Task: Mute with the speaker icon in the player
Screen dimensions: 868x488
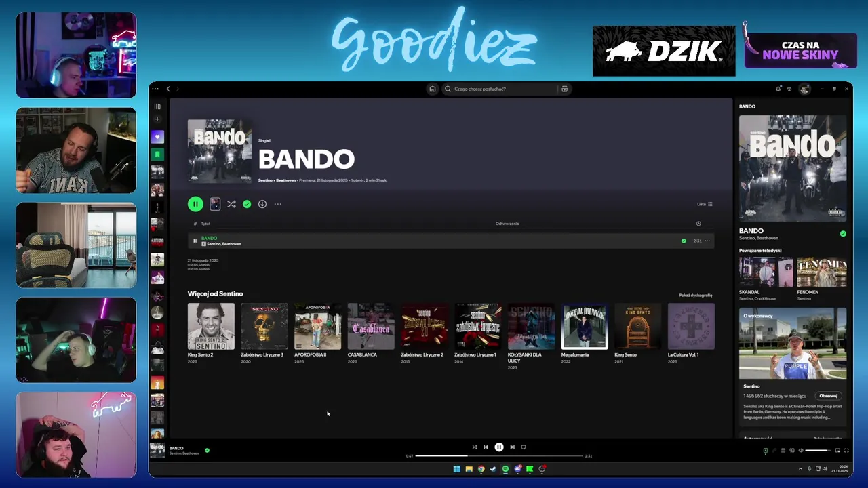Action: pos(801,450)
